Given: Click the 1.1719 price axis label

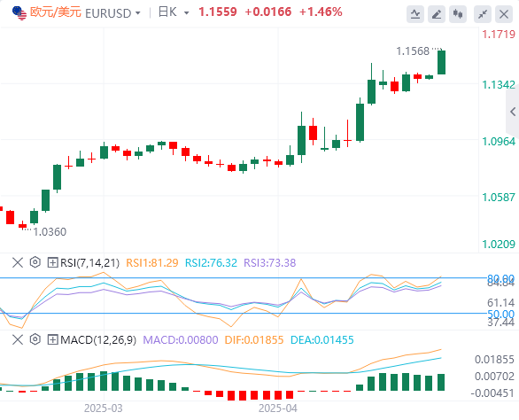Looking at the screenshot, I should point(499,35).
